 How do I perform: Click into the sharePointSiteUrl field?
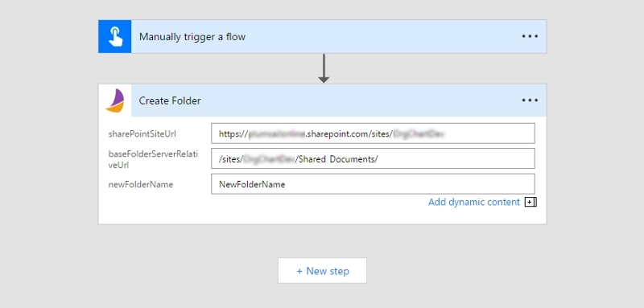373,133
